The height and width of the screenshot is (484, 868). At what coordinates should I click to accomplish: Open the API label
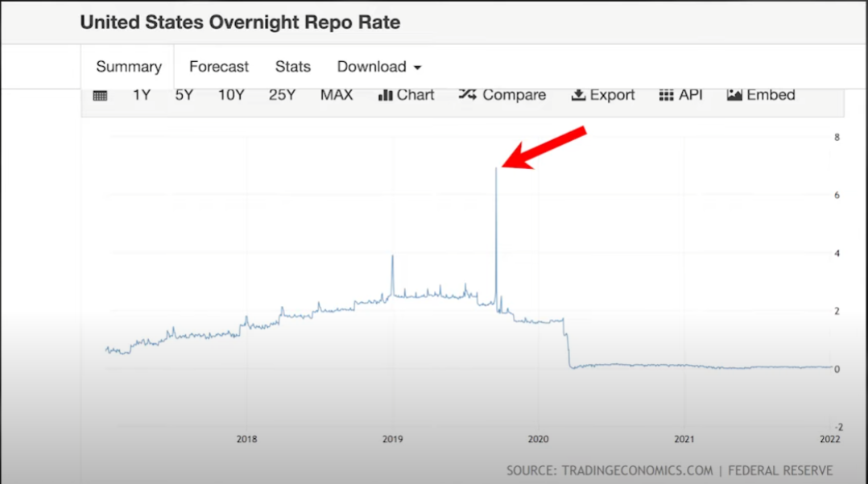coord(691,95)
